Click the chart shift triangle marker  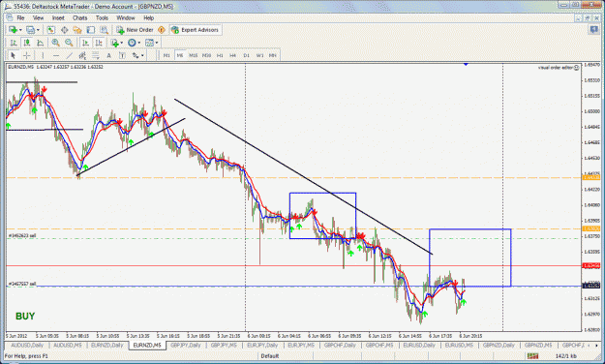click(x=466, y=65)
